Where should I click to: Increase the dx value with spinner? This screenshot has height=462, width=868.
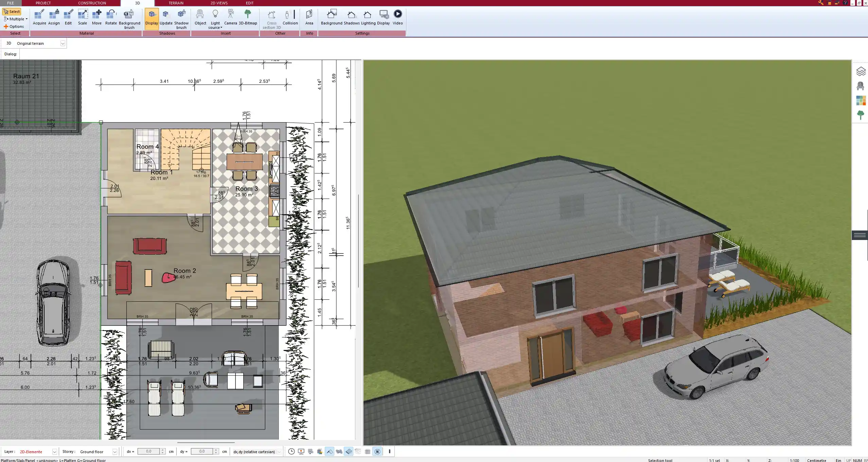coord(163,450)
